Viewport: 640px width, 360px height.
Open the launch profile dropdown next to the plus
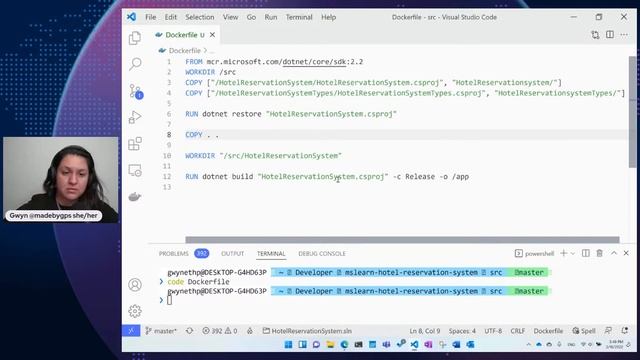tap(573, 253)
